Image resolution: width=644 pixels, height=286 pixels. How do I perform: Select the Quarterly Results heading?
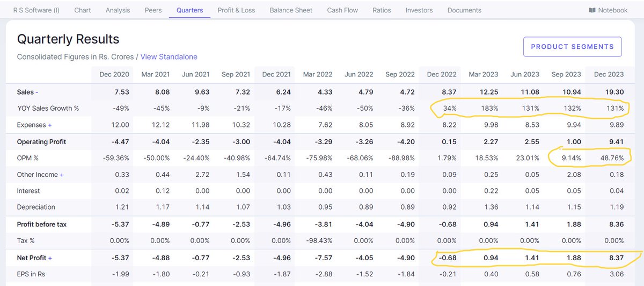(68, 39)
